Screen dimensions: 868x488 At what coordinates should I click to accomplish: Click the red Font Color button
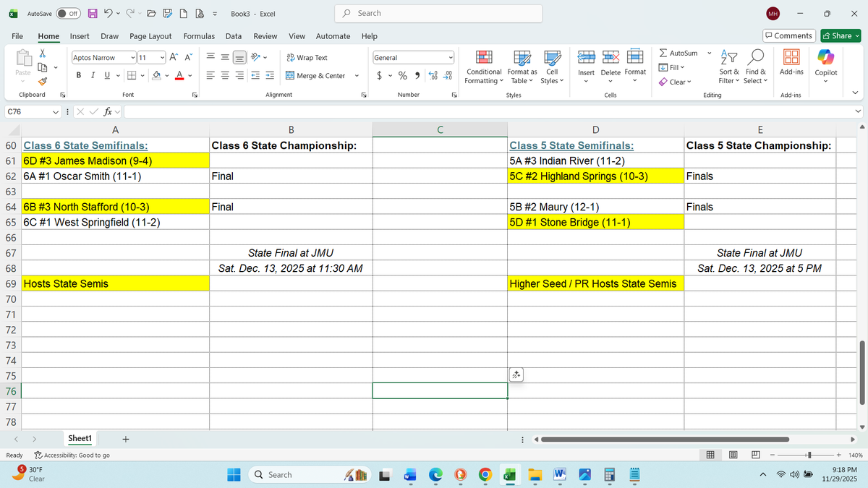179,75
